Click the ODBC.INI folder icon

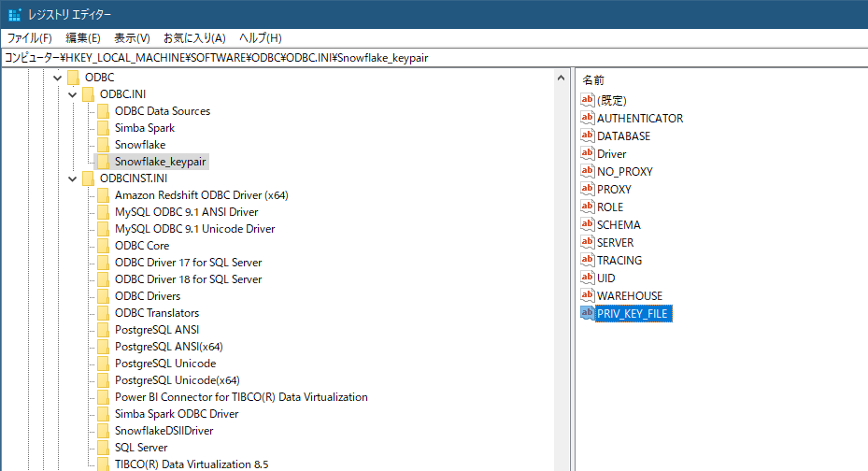point(88,94)
